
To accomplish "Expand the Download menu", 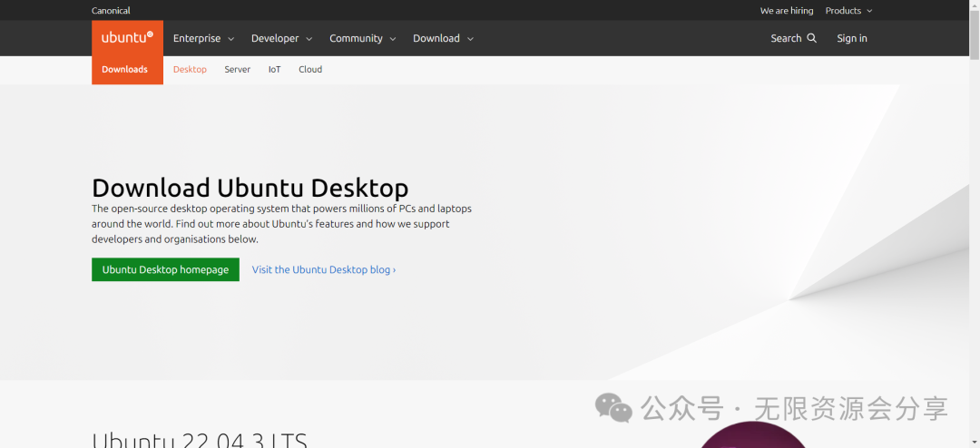I will [x=443, y=38].
